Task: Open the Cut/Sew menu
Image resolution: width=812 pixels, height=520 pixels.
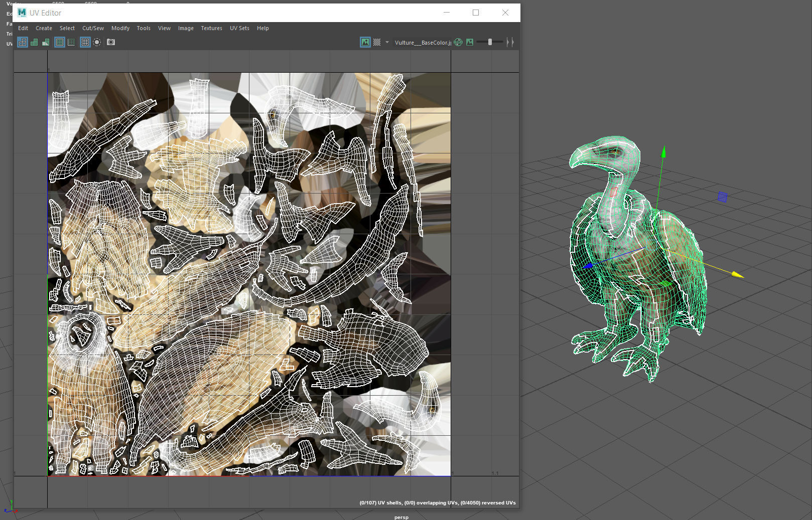Action: (93, 28)
